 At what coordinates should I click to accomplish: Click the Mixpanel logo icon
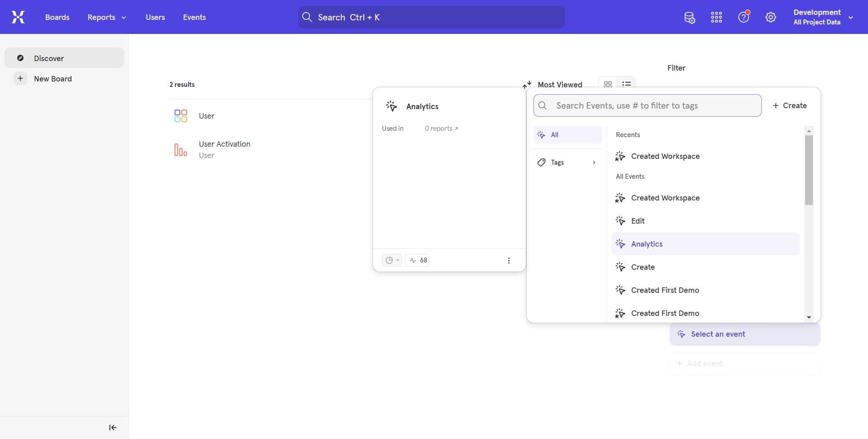coord(18,17)
